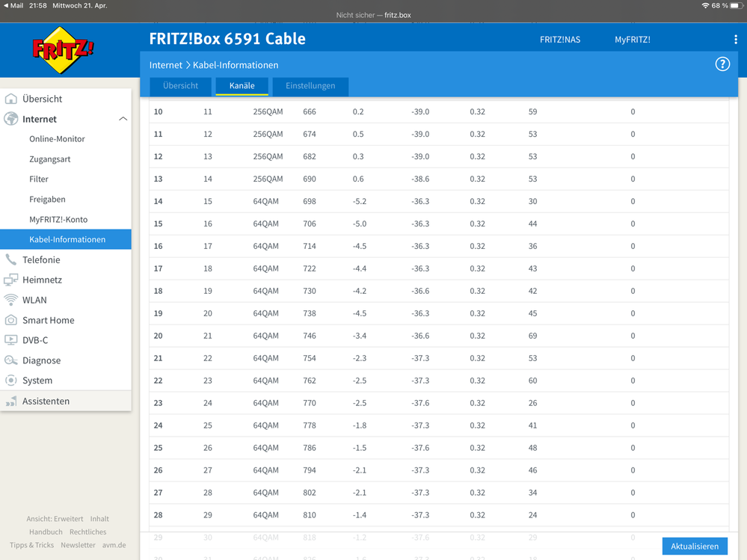Collapse the Internet menu chevron
The width and height of the screenshot is (747, 560).
pyautogui.click(x=123, y=119)
